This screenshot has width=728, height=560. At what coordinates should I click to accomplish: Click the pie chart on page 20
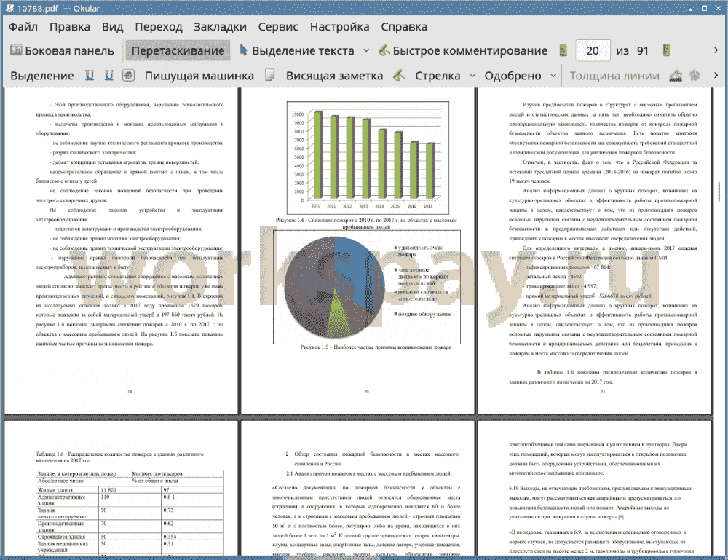click(334, 286)
